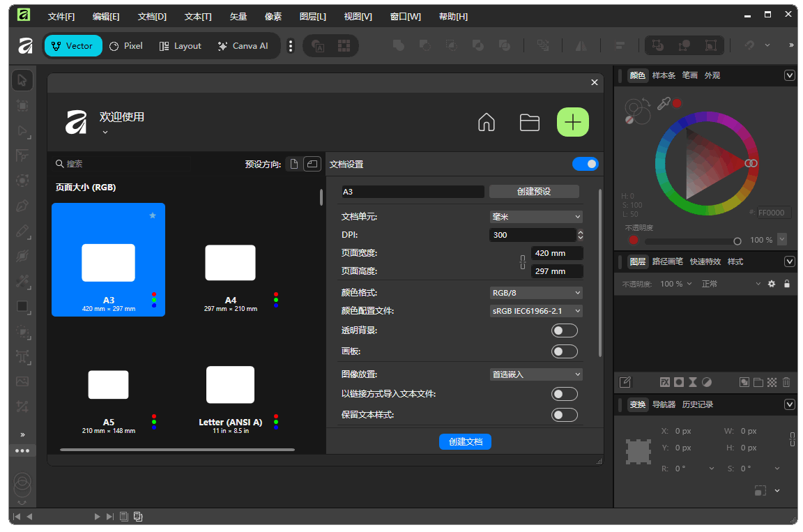Image resolution: width=803 pixels, height=532 pixels.
Task: Open layer settings gear icon
Action: coord(771,284)
